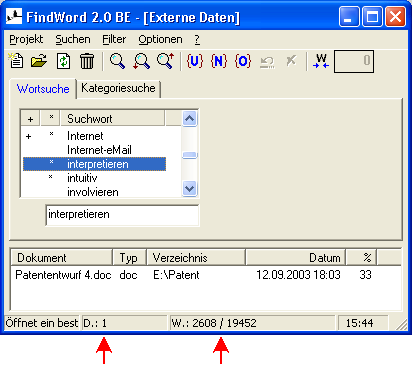The width and height of the screenshot is (412, 365).
Task: Sort results by the Typ column
Action: (x=129, y=257)
